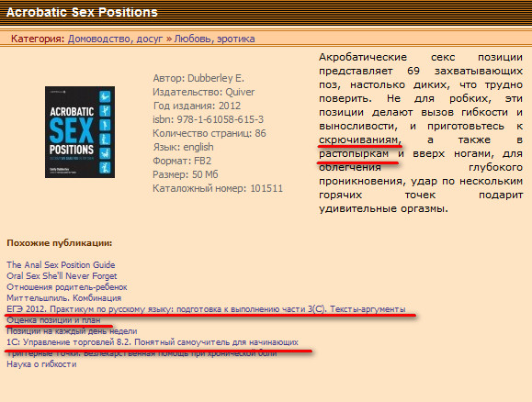Click the Автор: Dubberley E. text line

198,78
